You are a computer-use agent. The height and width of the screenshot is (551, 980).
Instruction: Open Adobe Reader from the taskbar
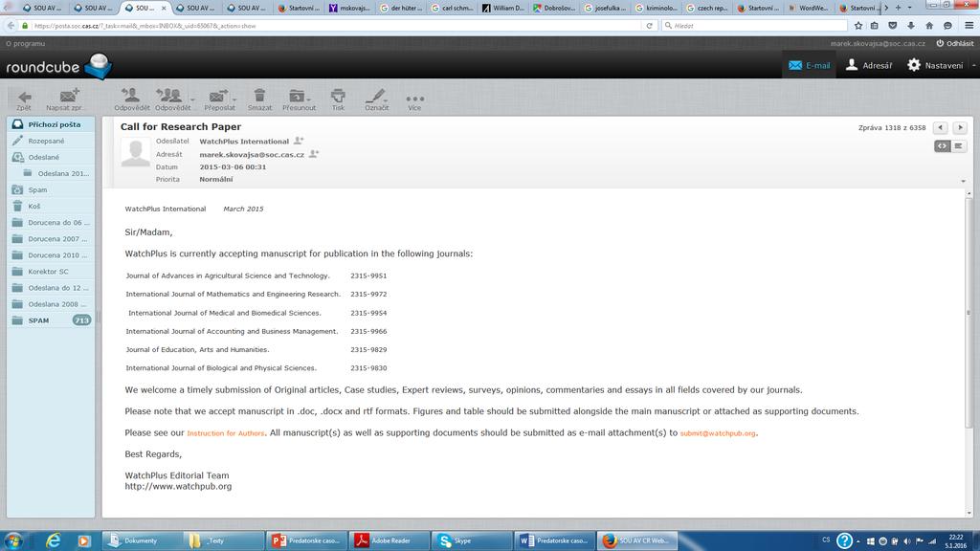[389, 540]
